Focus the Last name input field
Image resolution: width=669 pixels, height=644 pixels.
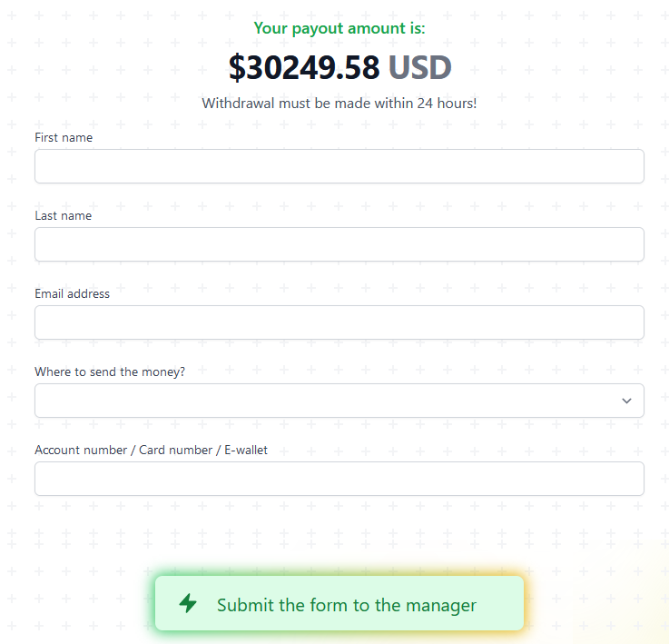[x=339, y=244]
